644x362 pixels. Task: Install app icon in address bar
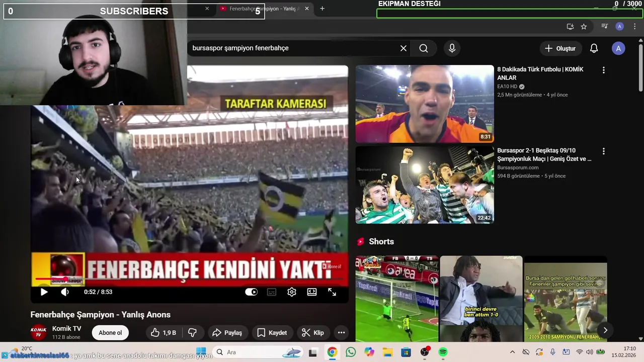[570, 27]
